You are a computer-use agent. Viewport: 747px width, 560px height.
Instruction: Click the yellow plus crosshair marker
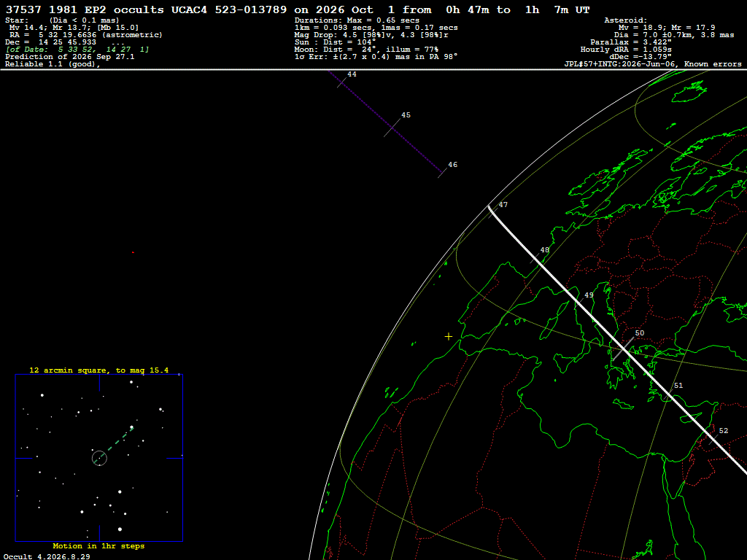tap(449, 337)
